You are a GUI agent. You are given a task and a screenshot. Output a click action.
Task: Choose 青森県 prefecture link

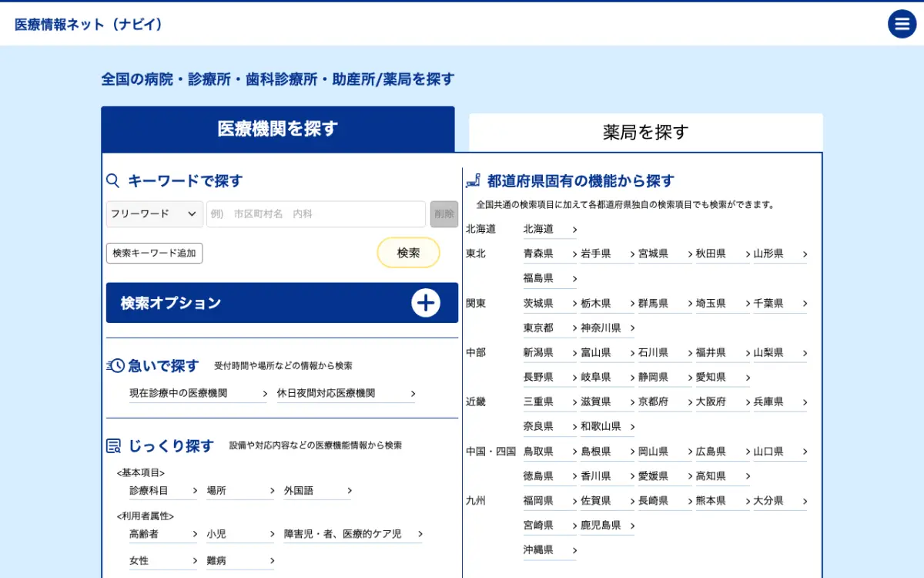(x=550, y=254)
